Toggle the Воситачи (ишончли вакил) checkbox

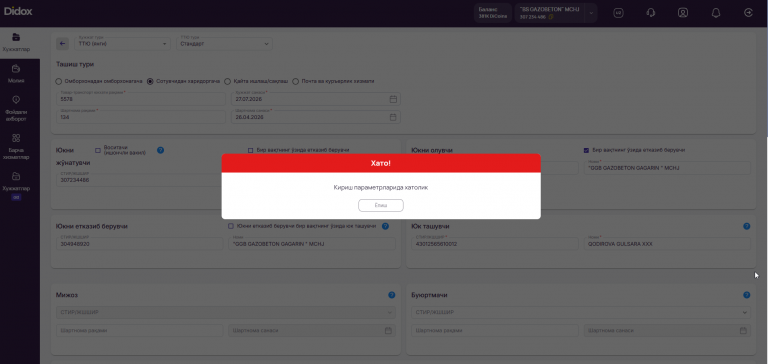pos(98,150)
